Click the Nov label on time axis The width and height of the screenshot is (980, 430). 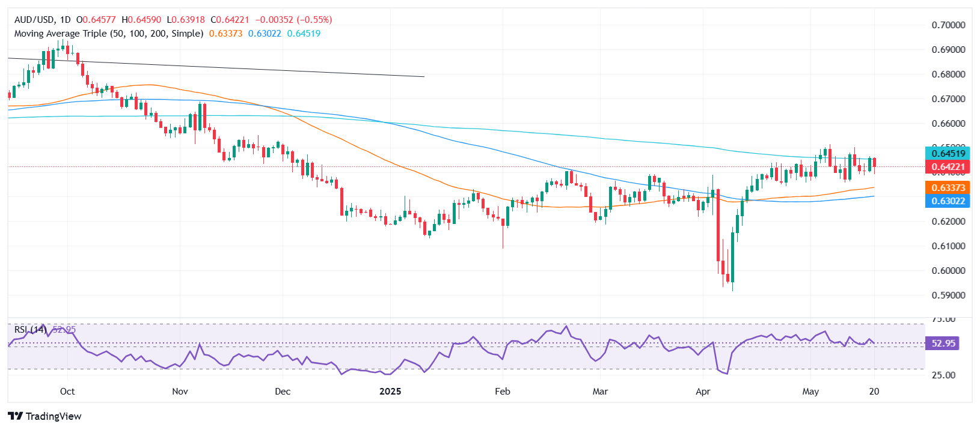tap(180, 392)
